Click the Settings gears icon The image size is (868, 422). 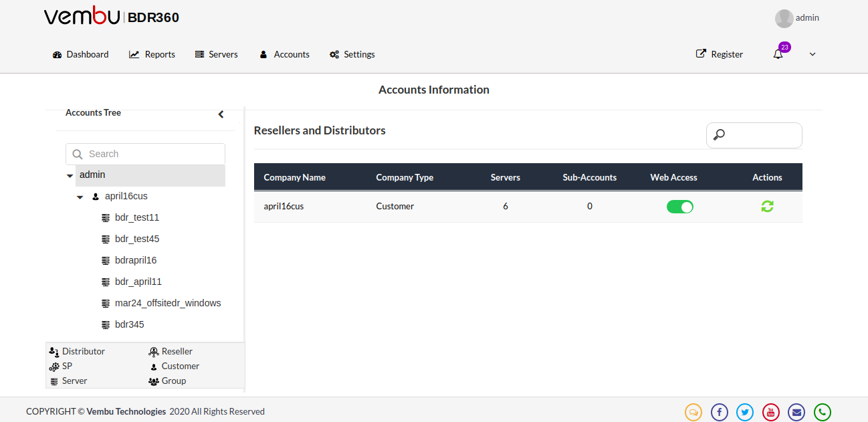pos(334,54)
